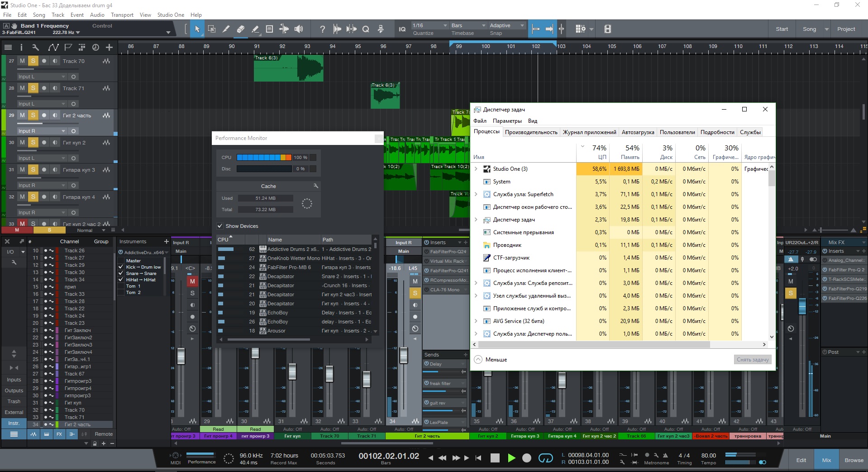Screen dimensions: 868x472
Task: Click the IQ input quantize button
Action: [x=402, y=29]
